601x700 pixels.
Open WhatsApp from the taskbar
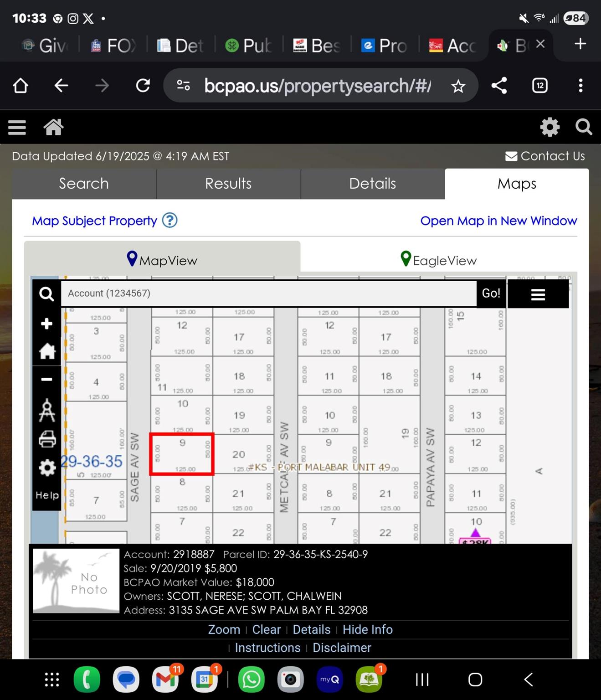click(251, 679)
